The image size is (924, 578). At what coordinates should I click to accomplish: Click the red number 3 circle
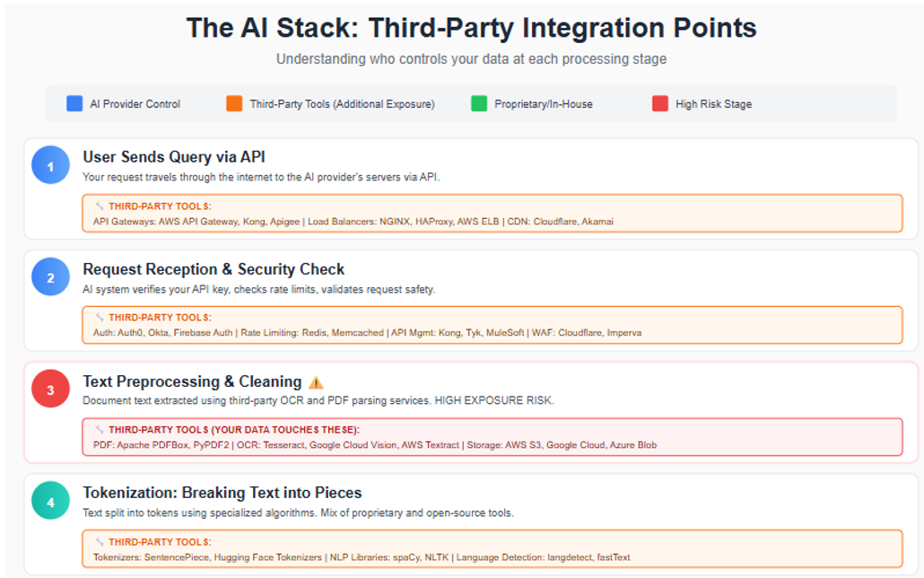(x=50, y=390)
